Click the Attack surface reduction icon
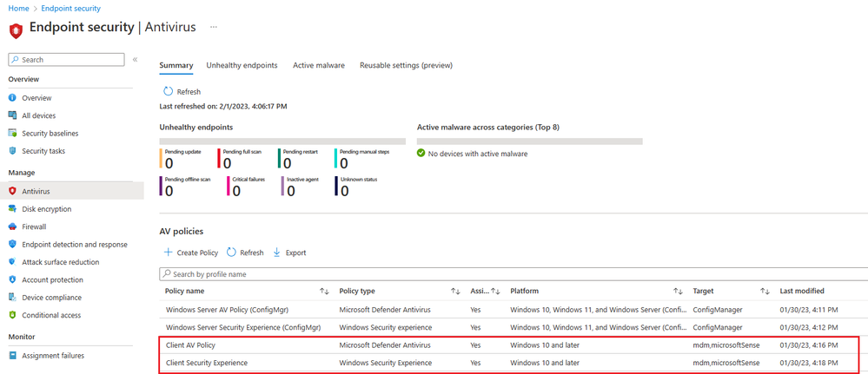The image size is (868, 374). pos(12,262)
